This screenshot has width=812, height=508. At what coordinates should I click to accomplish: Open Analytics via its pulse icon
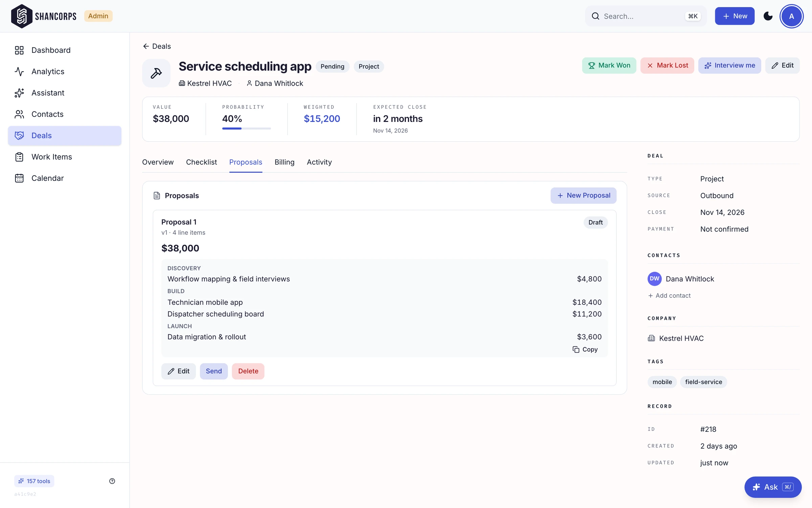pyautogui.click(x=19, y=71)
